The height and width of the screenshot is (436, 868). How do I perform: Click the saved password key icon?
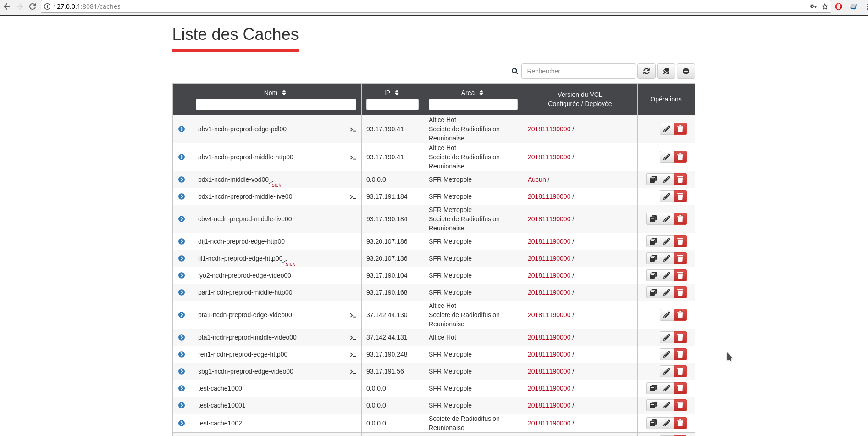[813, 6]
